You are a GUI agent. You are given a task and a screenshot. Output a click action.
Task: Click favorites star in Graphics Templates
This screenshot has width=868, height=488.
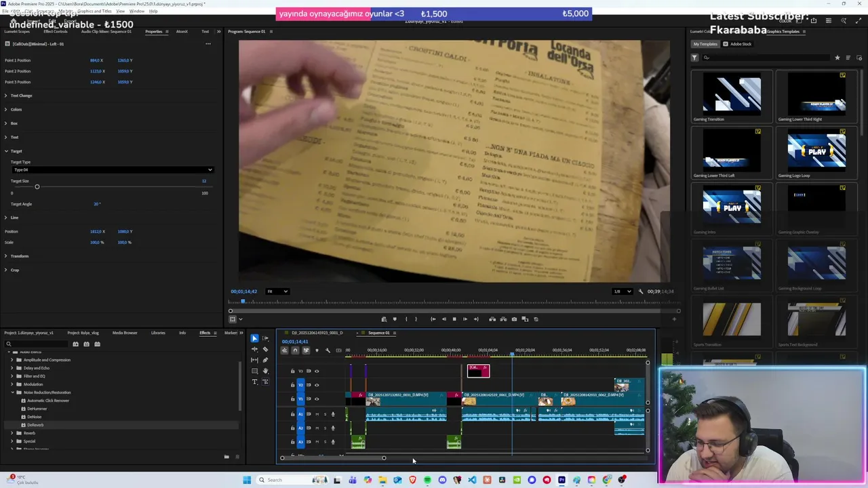tap(837, 58)
